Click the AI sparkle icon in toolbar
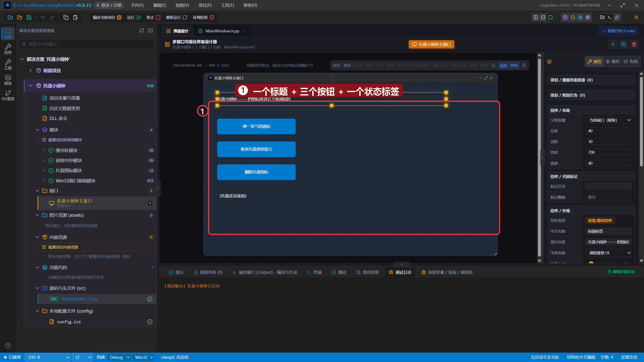This screenshot has height=362, width=644. coord(617,17)
